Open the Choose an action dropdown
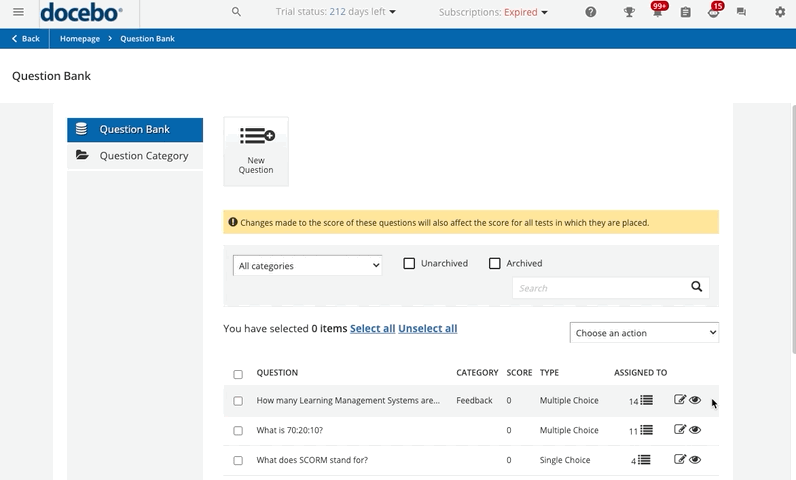The height and width of the screenshot is (480, 796). (644, 333)
